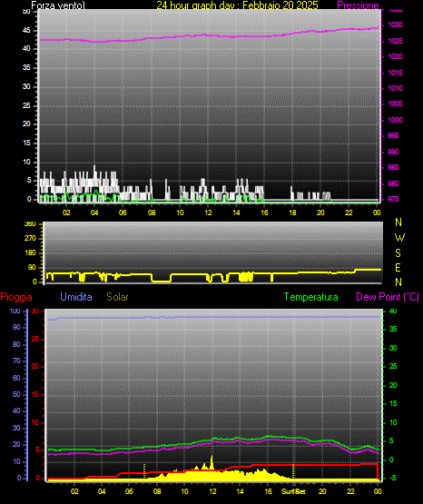Viewport: 423px width, 504px height.
Task: Click the 9 wind gust spike at 04
Action: (94, 172)
